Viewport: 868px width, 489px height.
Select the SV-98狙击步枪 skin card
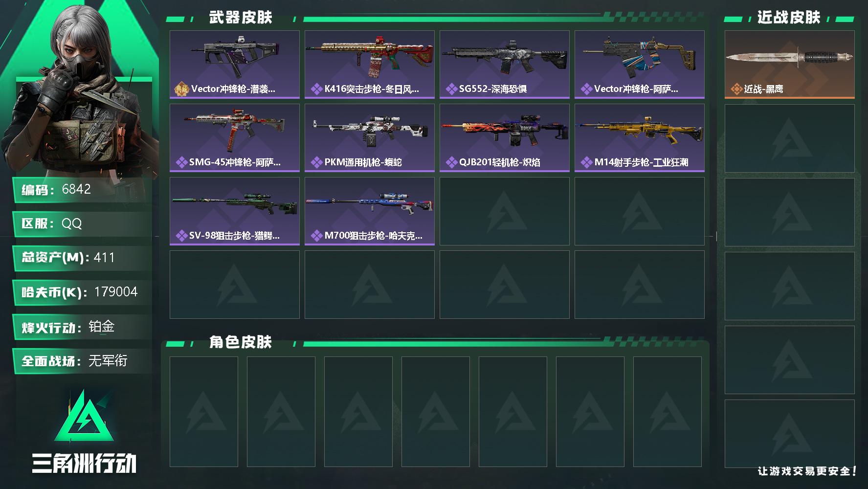235,211
